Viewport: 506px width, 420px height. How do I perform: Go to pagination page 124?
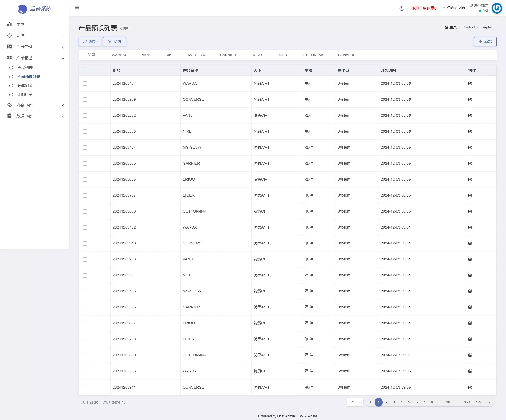pyautogui.click(x=479, y=402)
